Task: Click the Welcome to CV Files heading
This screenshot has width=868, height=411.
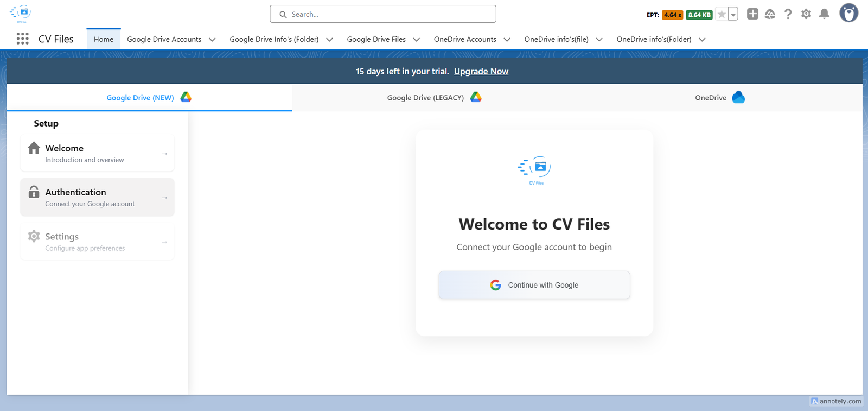Action: (x=534, y=224)
